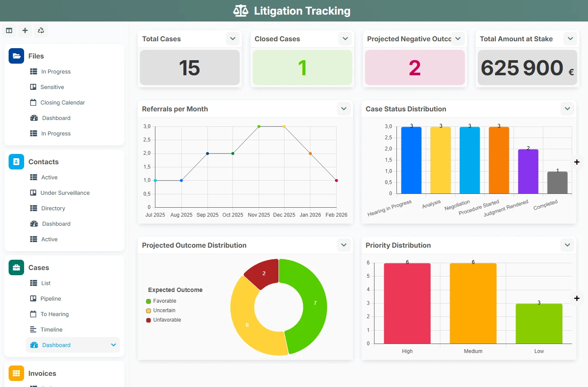588x387 pixels.
Task: Click the Contacts Dashboard gauge icon
Action: [34, 224]
